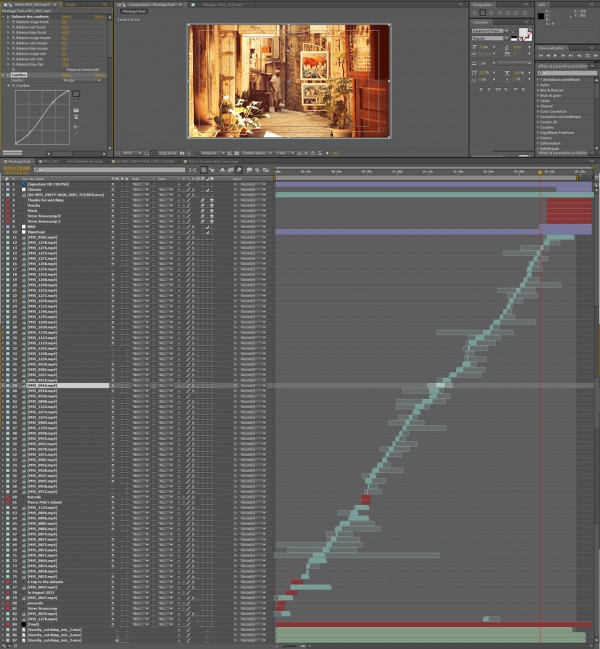Collapse the Courbes property twirl arrow
The height and width of the screenshot is (649, 600).
click(x=9, y=86)
